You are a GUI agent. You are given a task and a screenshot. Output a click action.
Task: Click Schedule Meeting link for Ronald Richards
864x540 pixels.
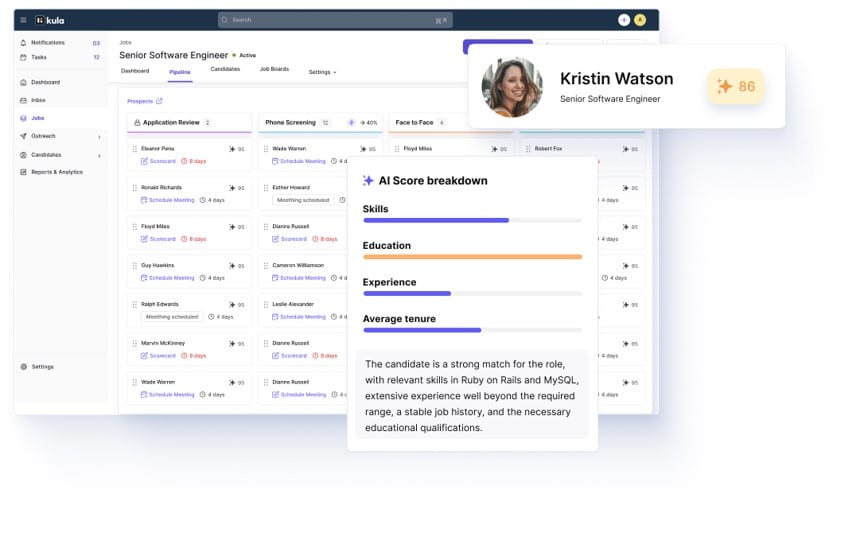click(x=168, y=200)
